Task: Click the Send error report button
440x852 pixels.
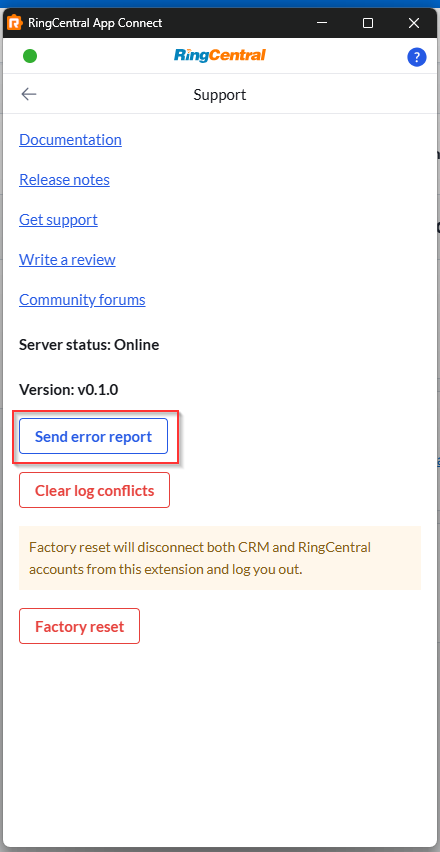Action: pos(93,436)
